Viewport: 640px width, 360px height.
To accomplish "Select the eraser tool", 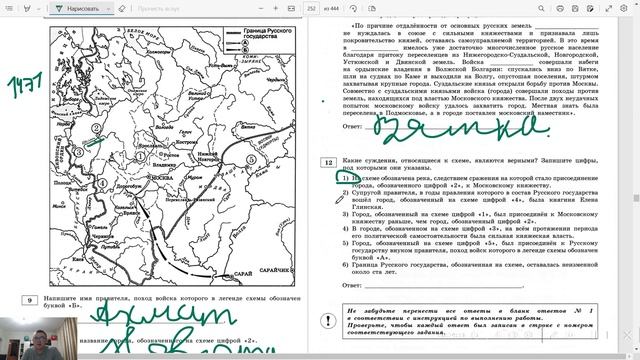I will 122,8.
